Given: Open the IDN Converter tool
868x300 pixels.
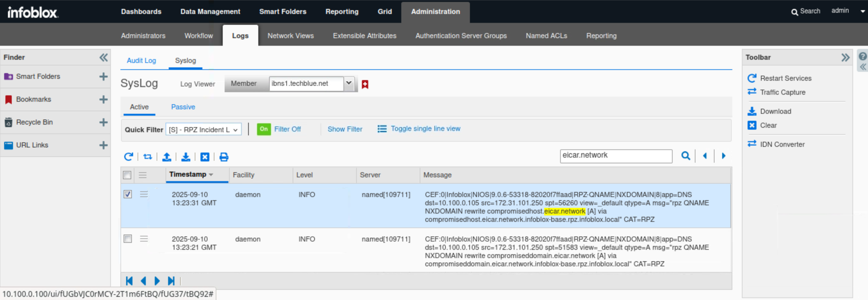Looking at the screenshot, I should click(782, 144).
